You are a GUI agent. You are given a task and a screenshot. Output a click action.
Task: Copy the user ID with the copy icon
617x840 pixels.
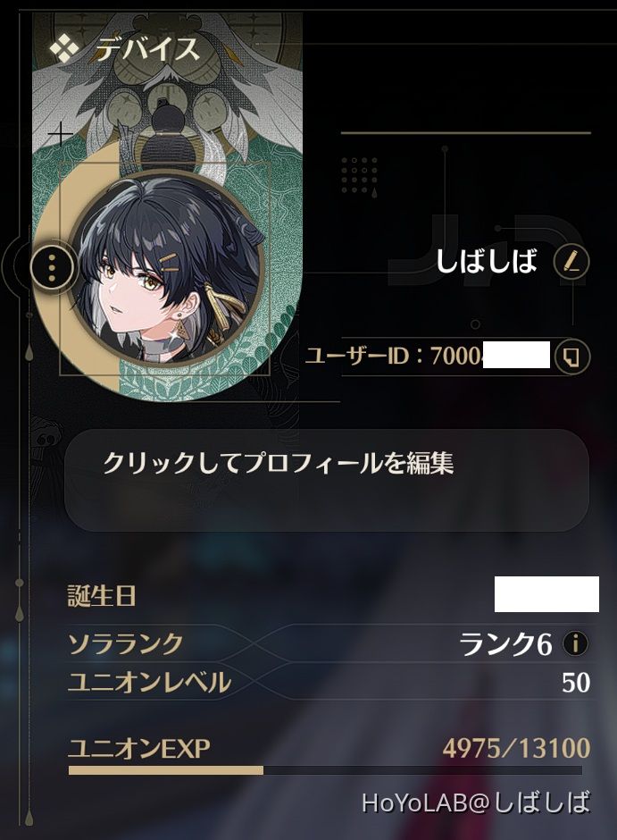tap(572, 356)
